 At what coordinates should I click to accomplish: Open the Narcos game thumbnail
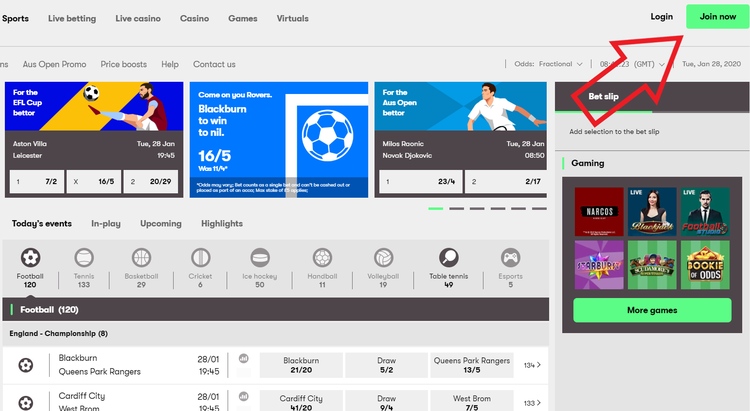[599, 211]
